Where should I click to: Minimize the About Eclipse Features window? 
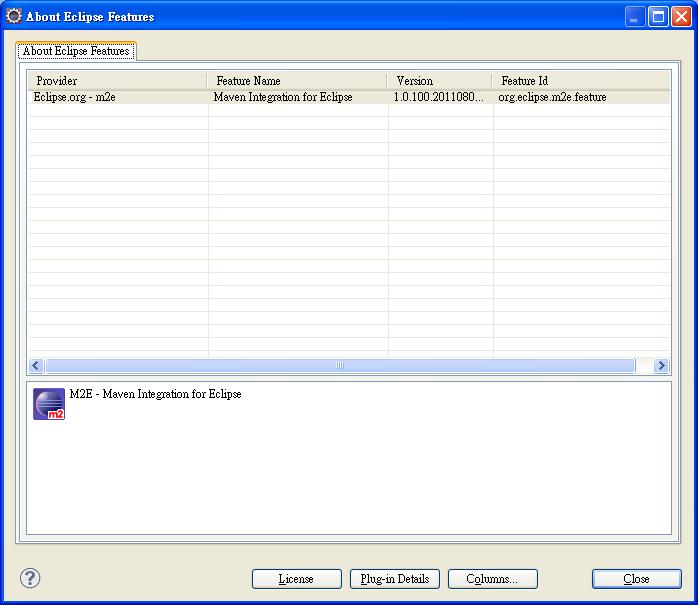(635, 17)
